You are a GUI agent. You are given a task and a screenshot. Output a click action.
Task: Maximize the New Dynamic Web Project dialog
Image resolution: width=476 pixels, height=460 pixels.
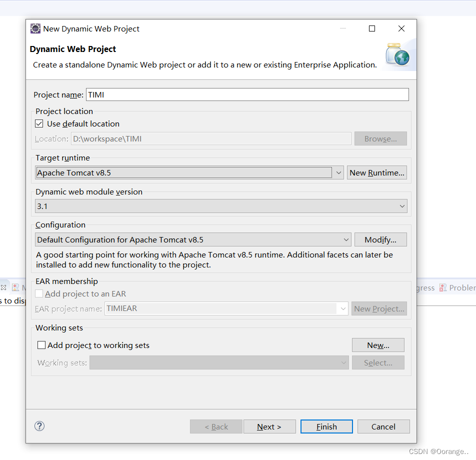[372, 28]
